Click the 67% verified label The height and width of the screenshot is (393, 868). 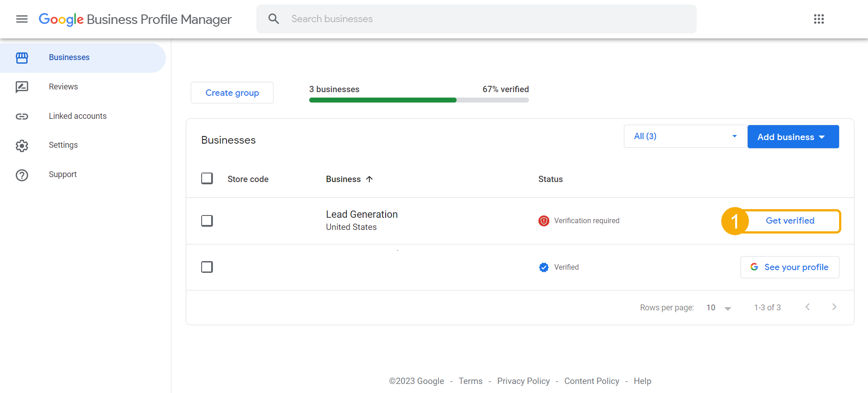tap(505, 89)
